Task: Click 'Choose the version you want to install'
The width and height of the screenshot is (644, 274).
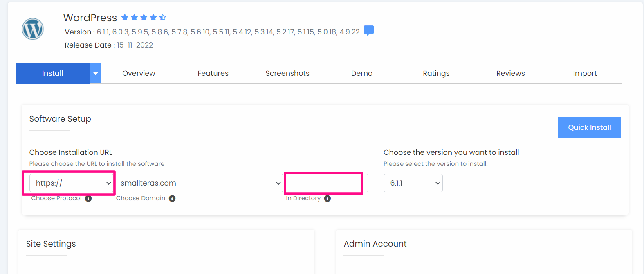Action: tap(451, 152)
